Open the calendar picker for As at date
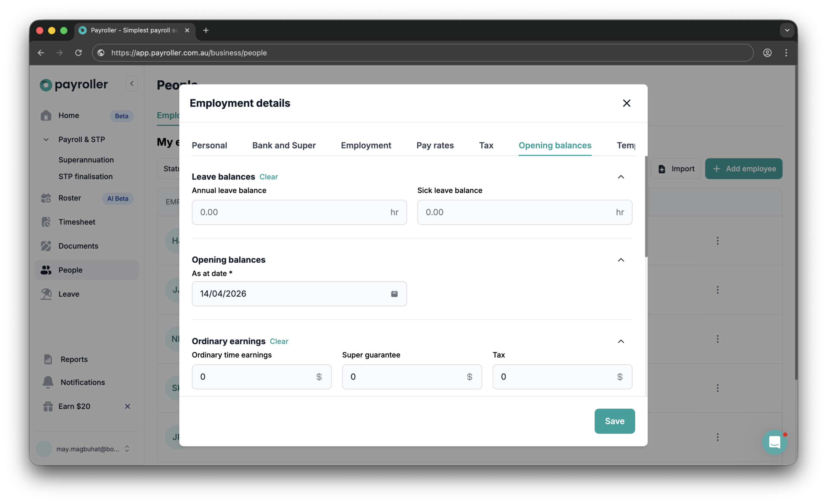Screen dimensions: 827x504 click(394, 294)
